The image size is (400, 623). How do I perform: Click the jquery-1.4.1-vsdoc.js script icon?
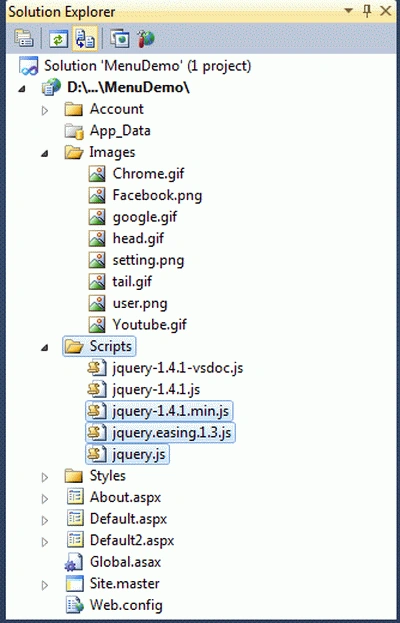click(x=97, y=368)
